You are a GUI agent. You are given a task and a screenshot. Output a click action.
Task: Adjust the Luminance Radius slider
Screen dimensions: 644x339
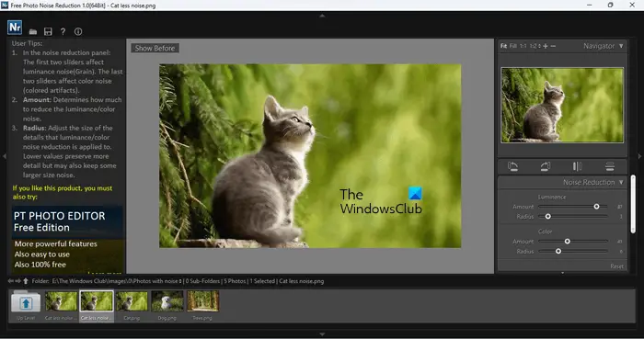pyautogui.click(x=573, y=217)
